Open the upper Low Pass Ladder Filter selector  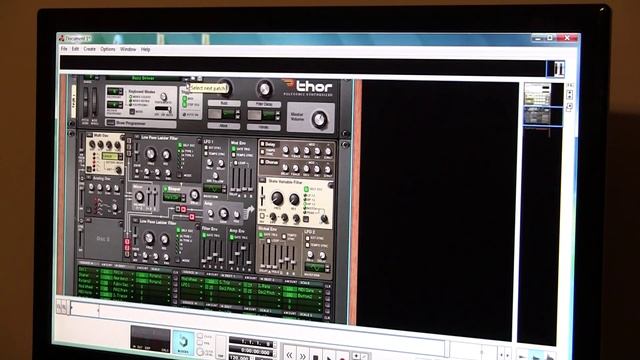[136, 138]
